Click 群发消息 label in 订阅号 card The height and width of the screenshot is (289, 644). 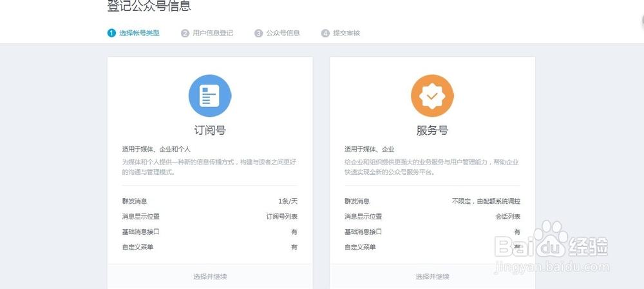click(135, 201)
